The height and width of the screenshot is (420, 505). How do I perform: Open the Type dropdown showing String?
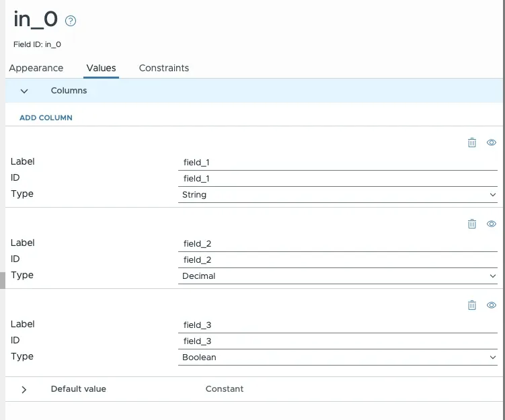click(x=338, y=195)
